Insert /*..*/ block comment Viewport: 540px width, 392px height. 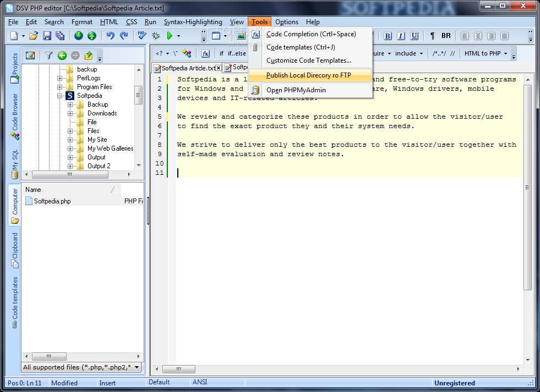tap(439, 53)
